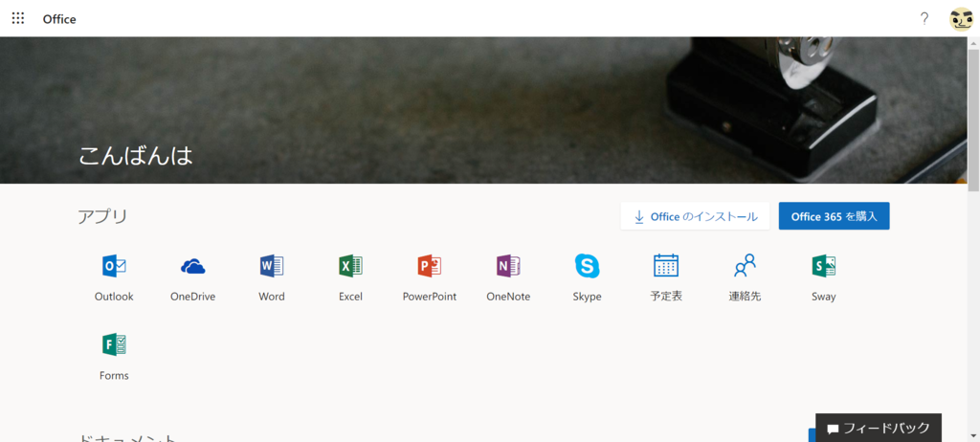Launch OneNote from its icon
980x442 pixels.
(508, 266)
